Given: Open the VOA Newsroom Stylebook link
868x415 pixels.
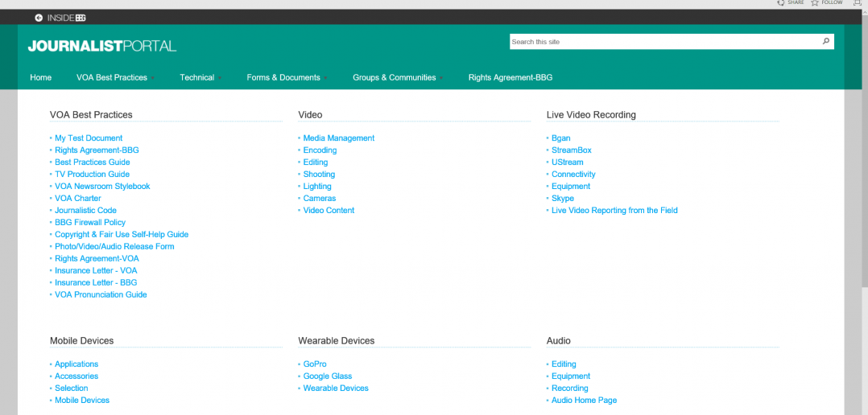Looking at the screenshot, I should click(102, 187).
